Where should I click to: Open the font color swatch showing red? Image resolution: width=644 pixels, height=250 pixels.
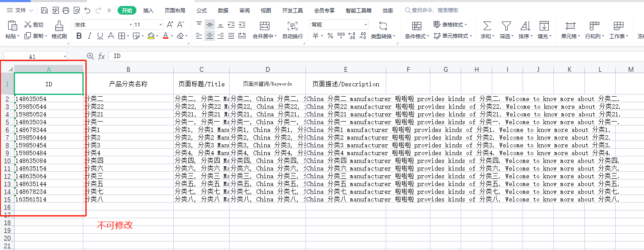pyautogui.click(x=166, y=36)
